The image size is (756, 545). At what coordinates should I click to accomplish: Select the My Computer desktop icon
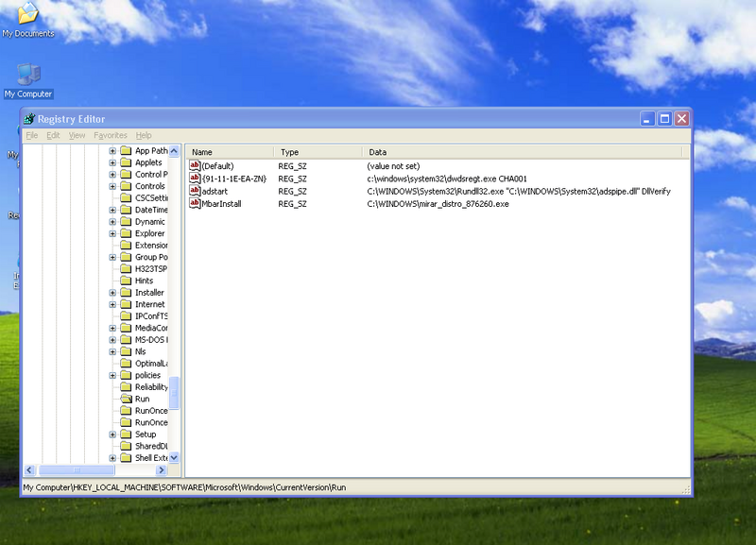pos(28,80)
